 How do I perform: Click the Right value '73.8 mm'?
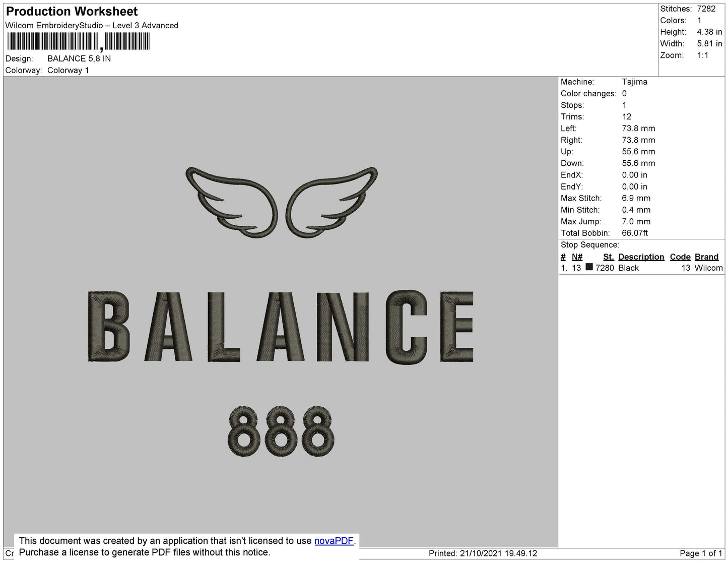pos(638,140)
